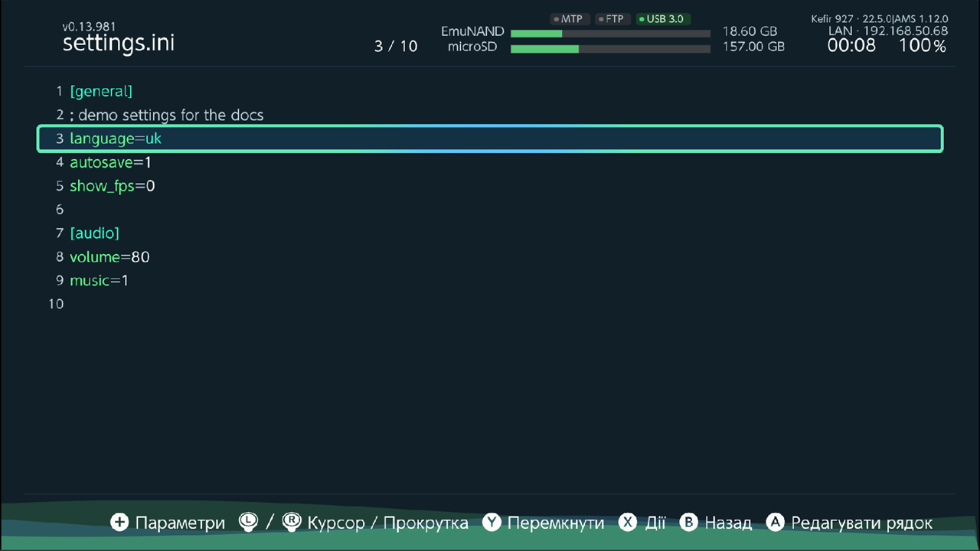Screen dimensions: 980x551
Task: Click the Kefir 927 firmware info text
Action: [x=880, y=18]
